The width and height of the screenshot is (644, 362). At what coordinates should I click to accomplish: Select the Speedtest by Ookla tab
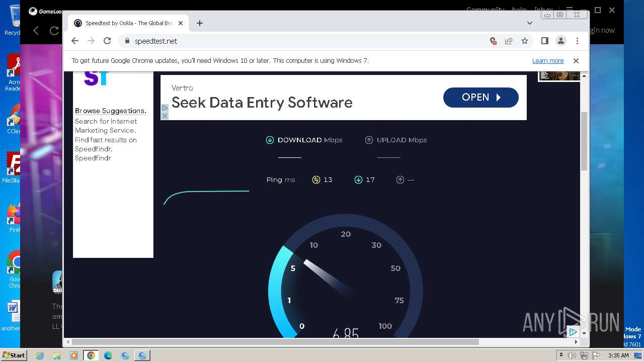point(128,23)
